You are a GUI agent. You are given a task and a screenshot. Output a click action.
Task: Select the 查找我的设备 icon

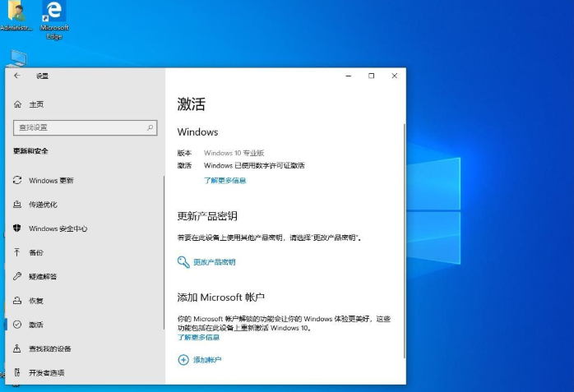pyautogui.click(x=16, y=348)
